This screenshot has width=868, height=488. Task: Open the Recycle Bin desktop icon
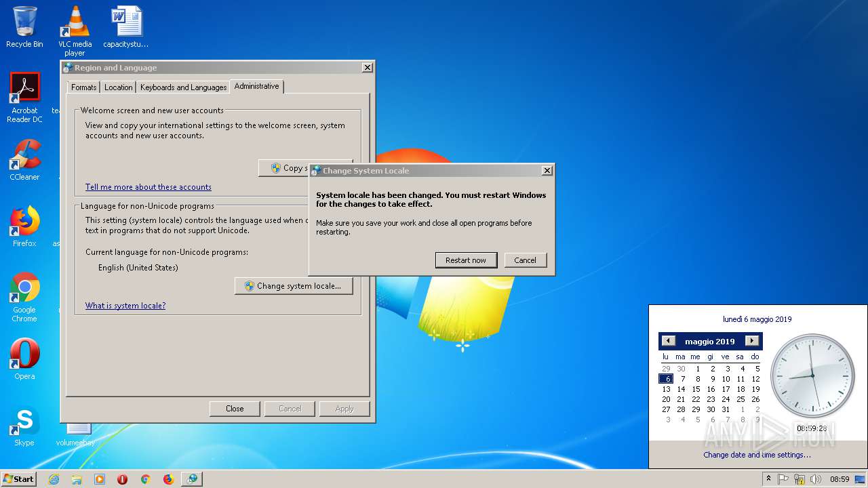pyautogui.click(x=24, y=27)
